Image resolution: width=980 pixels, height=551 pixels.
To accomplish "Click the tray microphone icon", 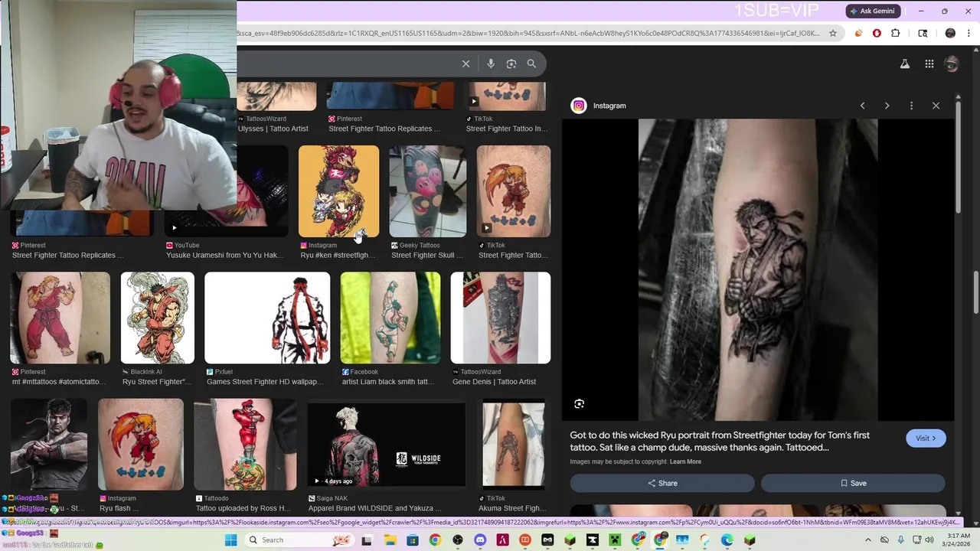I will [x=900, y=540].
